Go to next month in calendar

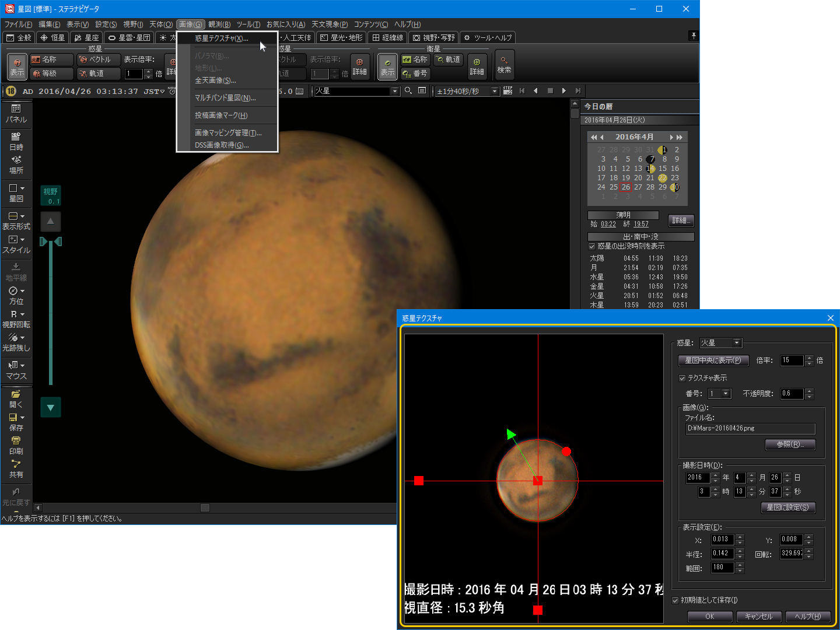point(671,137)
